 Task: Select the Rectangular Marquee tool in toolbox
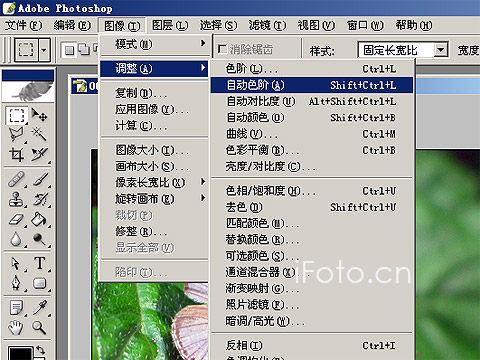click(x=17, y=115)
